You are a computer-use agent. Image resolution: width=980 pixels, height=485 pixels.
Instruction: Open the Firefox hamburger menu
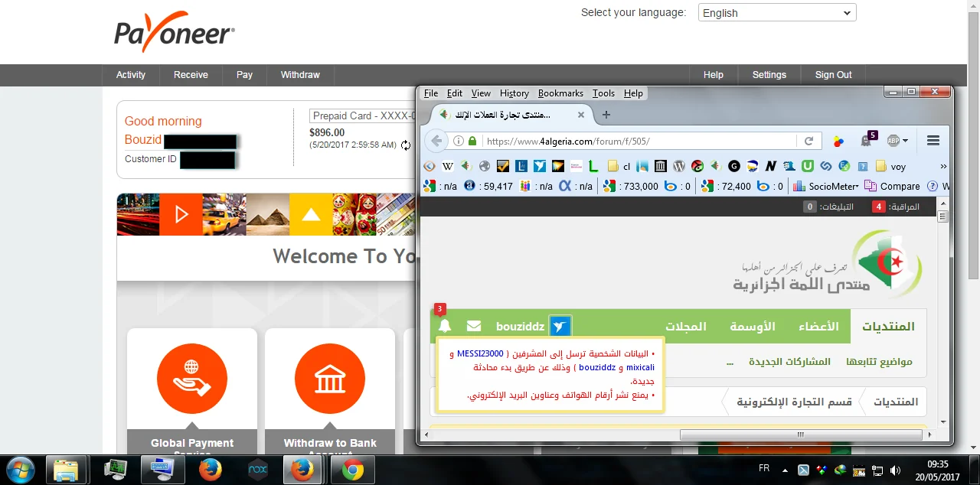pos(933,141)
